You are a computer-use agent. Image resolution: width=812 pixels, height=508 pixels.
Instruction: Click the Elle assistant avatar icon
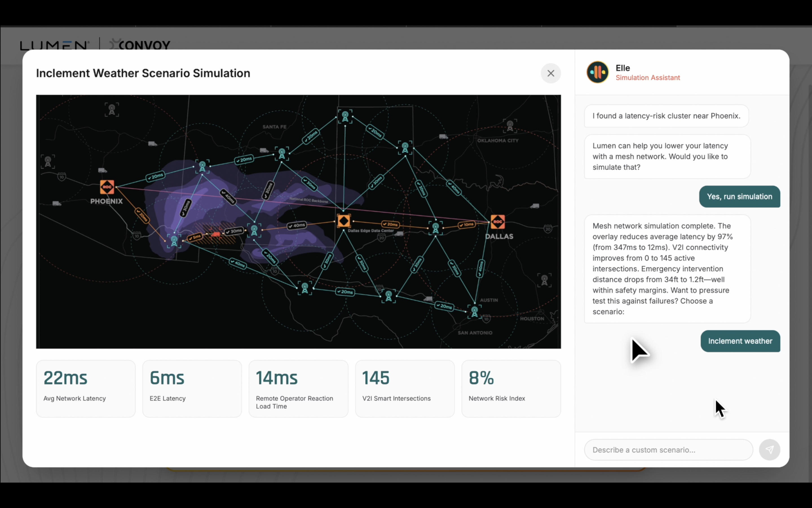click(597, 72)
